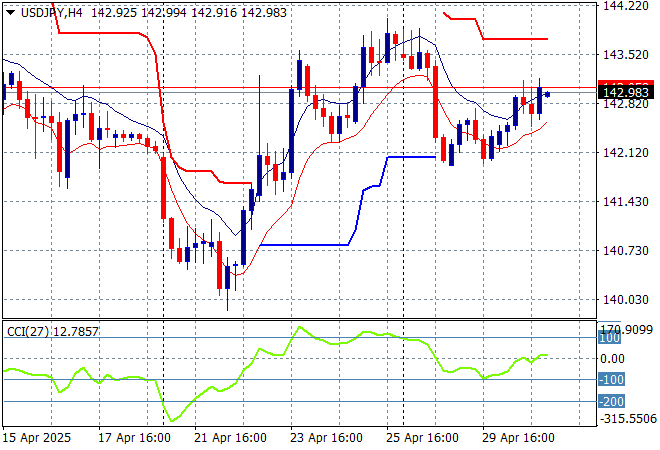Click the 17 Apr 16:00 time label
Viewport: 660px width, 450px height.
(134, 438)
